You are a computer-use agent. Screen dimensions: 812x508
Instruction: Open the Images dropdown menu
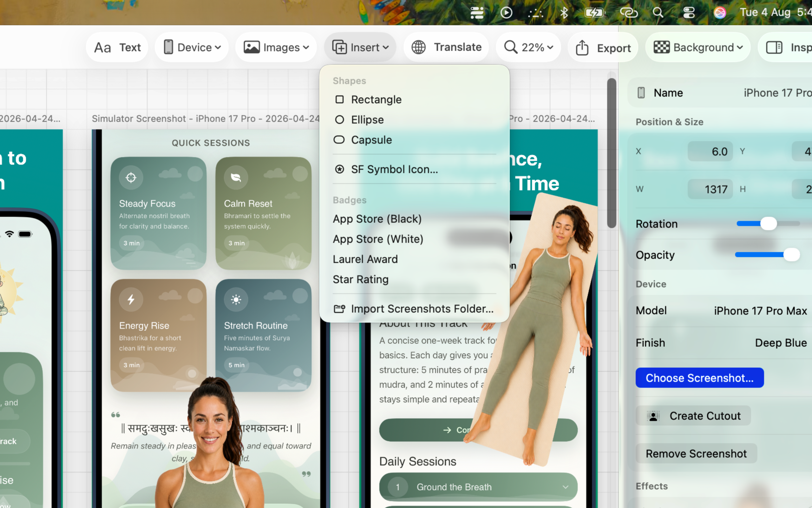276,47
